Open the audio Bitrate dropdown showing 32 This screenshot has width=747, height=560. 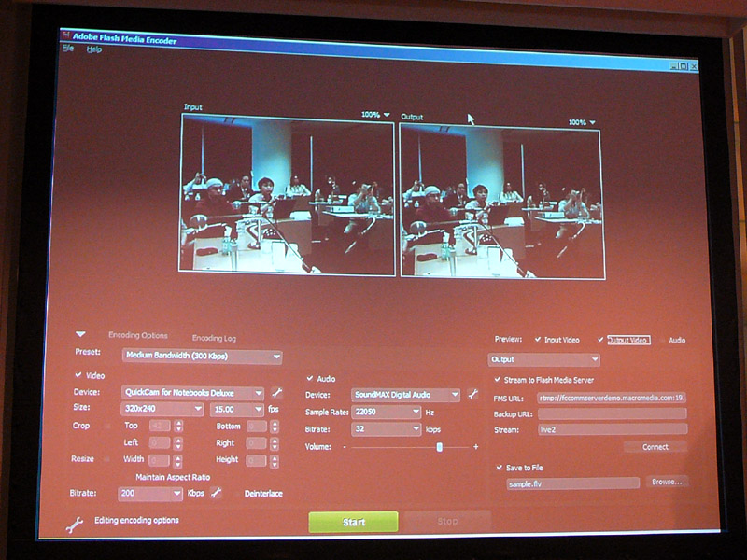387,429
